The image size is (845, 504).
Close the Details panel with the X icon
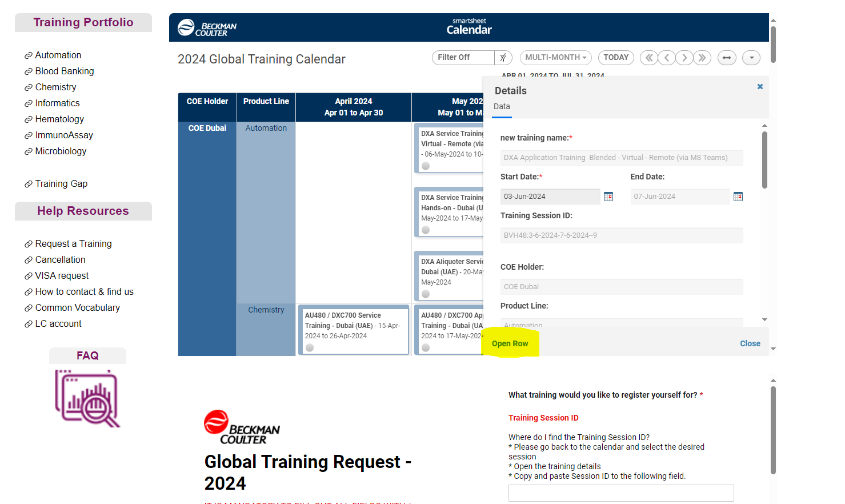pyautogui.click(x=760, y=87)
